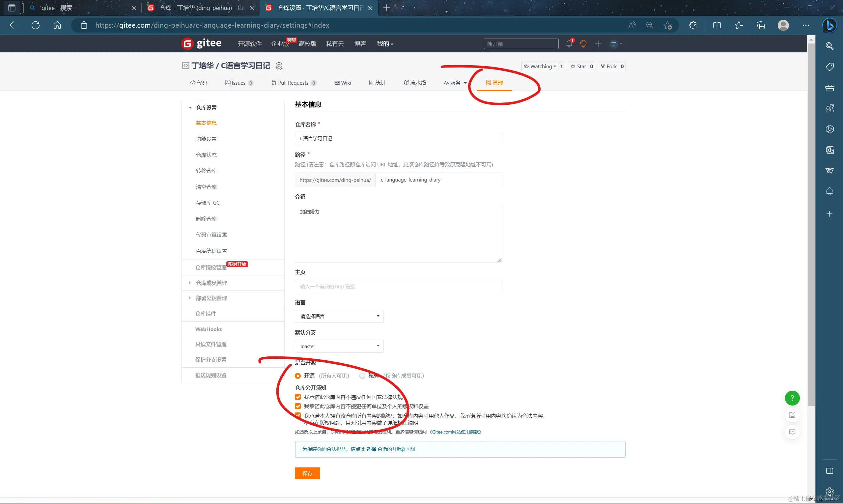843x504 pixels.
Task: Open the browser Extensions puzzle icon
Action: tap(693, 25)
